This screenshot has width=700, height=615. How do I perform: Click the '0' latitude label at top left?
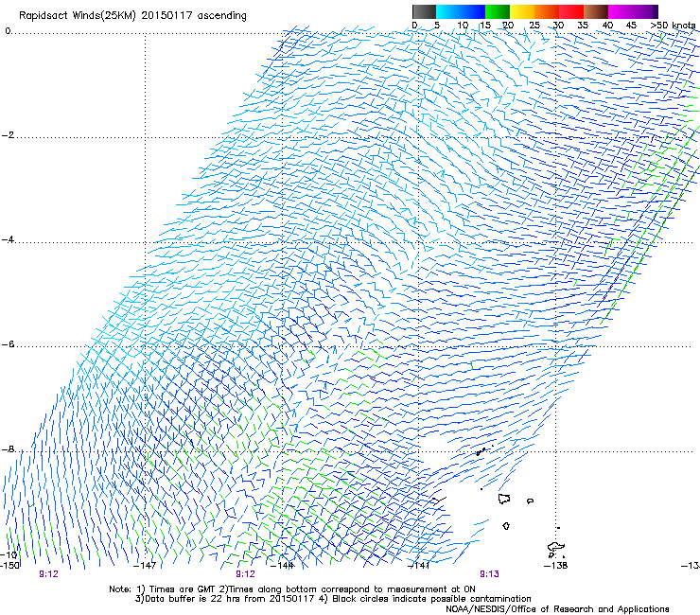tap(8, 31)
